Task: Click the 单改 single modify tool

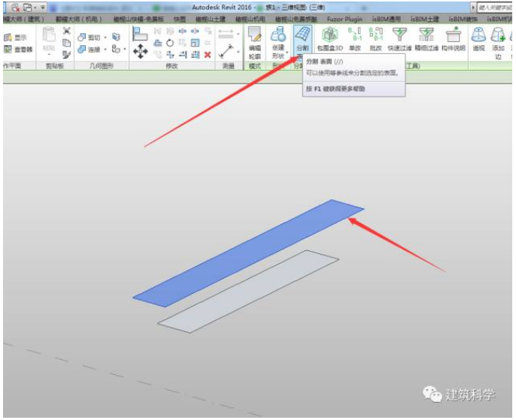Action: click(x=355, y=39)
